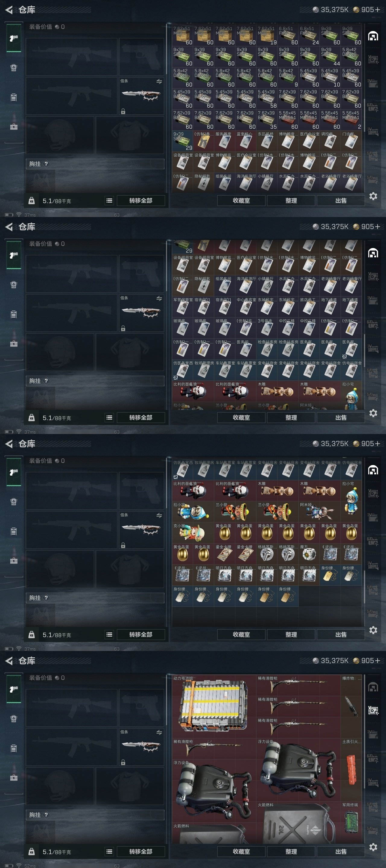Select the 动力电池组 battery pack item
Viewport: 386px width, 868px height.
tap(214, 706)
